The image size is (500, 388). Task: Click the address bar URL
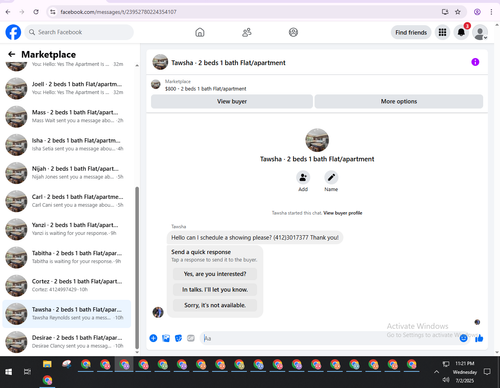pyautogui.click(x=118, y=12)
